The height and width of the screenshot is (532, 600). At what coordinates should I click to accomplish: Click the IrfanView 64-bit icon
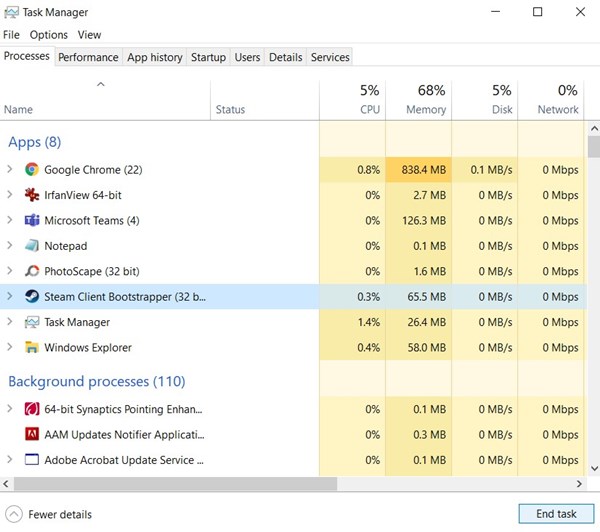(32, 195)
